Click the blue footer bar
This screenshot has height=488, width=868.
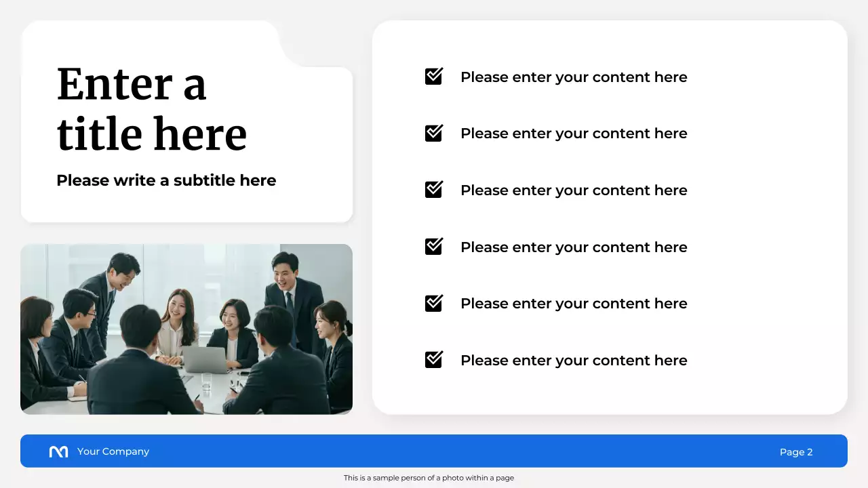tap(434, 451)
